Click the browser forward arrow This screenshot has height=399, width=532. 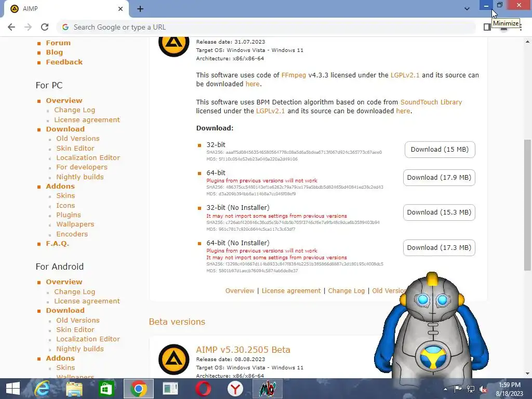(x=28, y=27)
